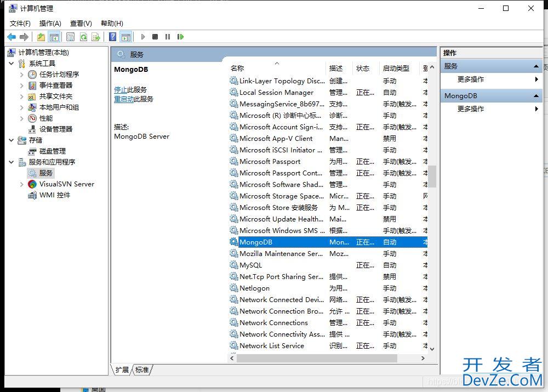Select the Local Session Manager service

click(328, 92)
